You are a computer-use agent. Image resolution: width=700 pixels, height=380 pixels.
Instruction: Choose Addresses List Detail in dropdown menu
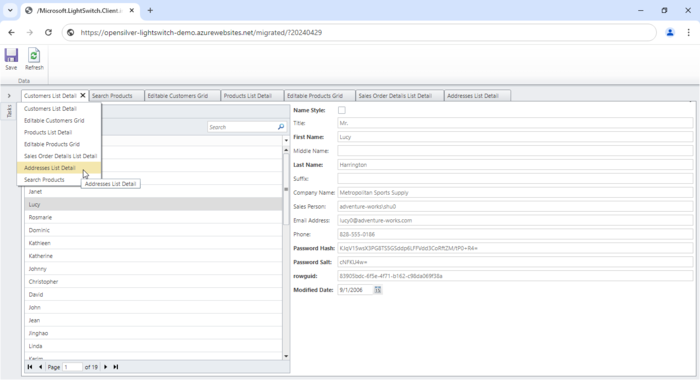click(x=59, y=168)
